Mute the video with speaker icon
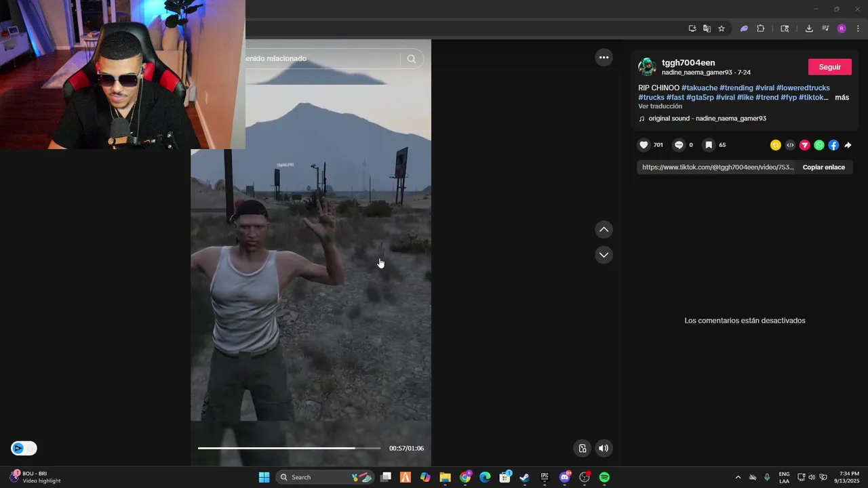The image size is (868, 488). click(x=604, y=448)
